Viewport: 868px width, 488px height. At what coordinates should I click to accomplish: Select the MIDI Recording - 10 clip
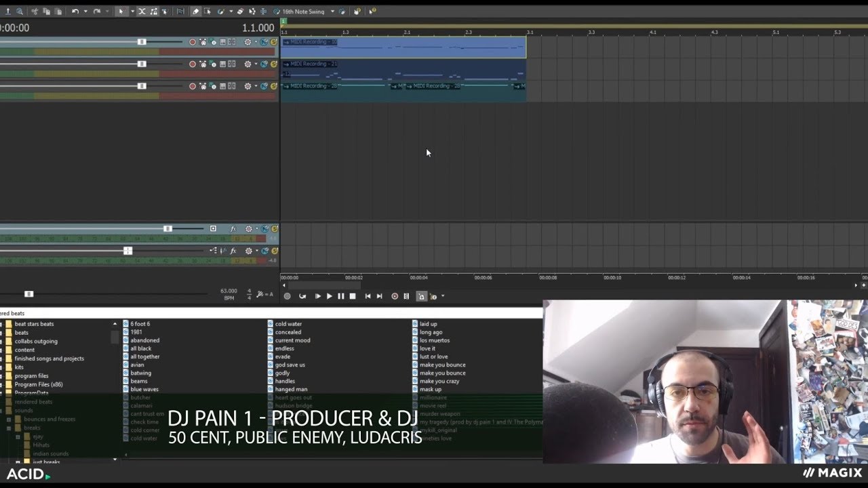point(403,47)
